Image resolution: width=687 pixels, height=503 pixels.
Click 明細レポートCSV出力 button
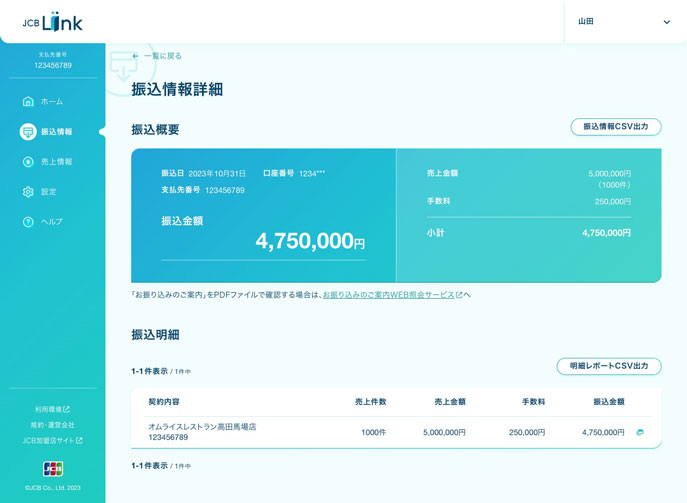click(x=609, y=366)
